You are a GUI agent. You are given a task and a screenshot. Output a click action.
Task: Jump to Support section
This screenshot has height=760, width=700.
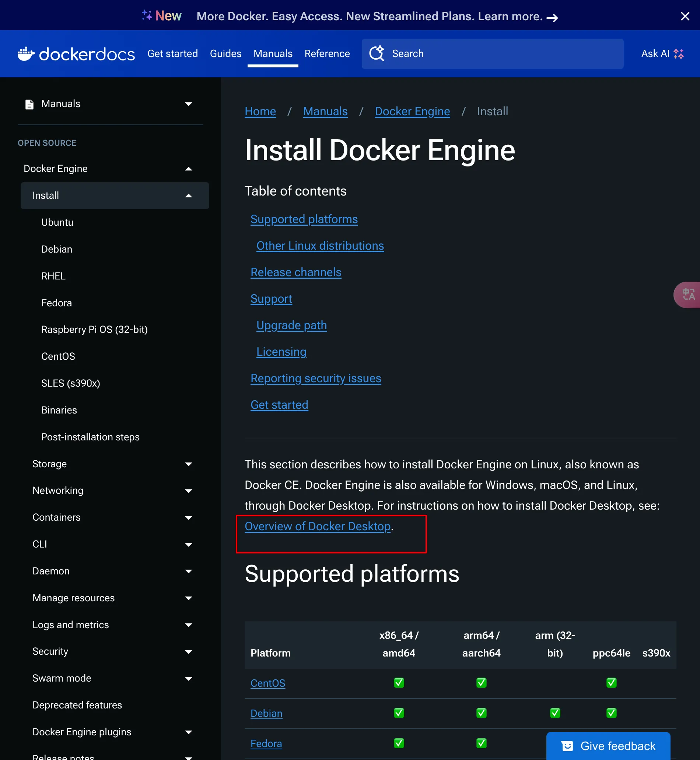271,299
